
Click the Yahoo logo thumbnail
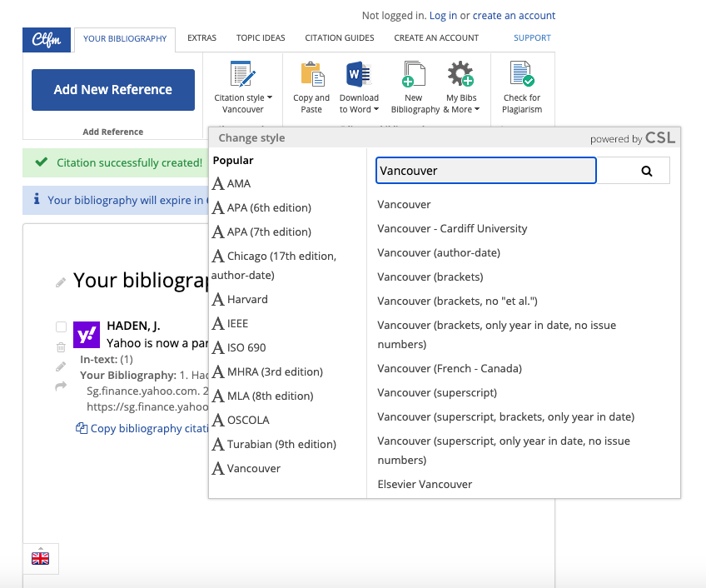(x=87, y=335)
